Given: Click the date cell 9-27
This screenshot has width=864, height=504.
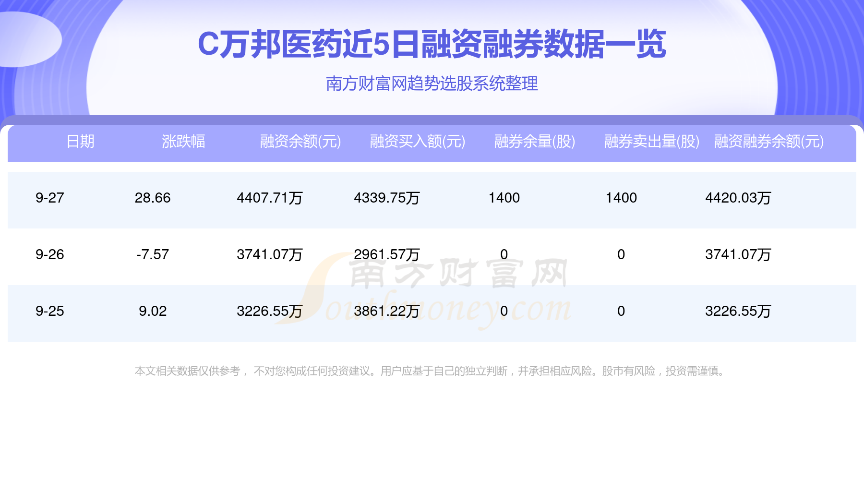Looking at the screenshot, I should 50,198.
